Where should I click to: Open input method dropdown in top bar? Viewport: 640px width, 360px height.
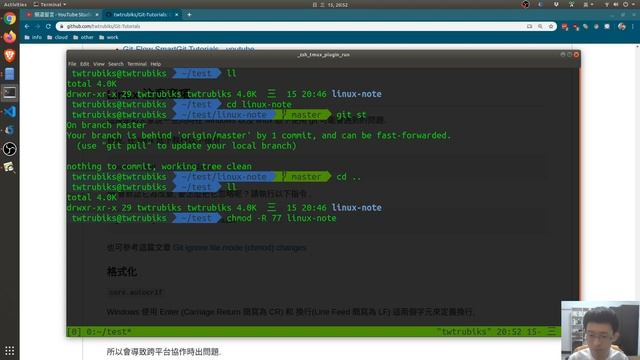588,4
